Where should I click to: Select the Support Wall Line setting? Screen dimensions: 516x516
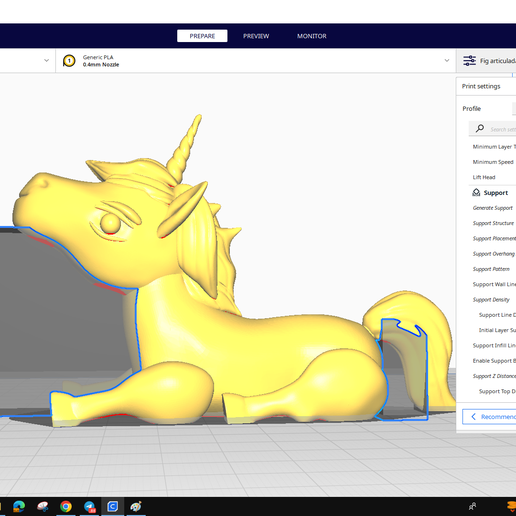(494, 284)
